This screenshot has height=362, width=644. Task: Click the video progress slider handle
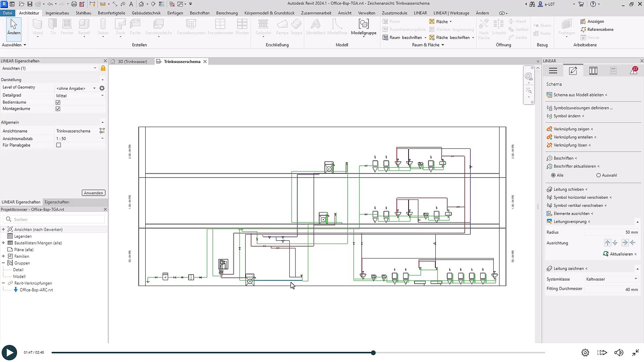[373, 353]
